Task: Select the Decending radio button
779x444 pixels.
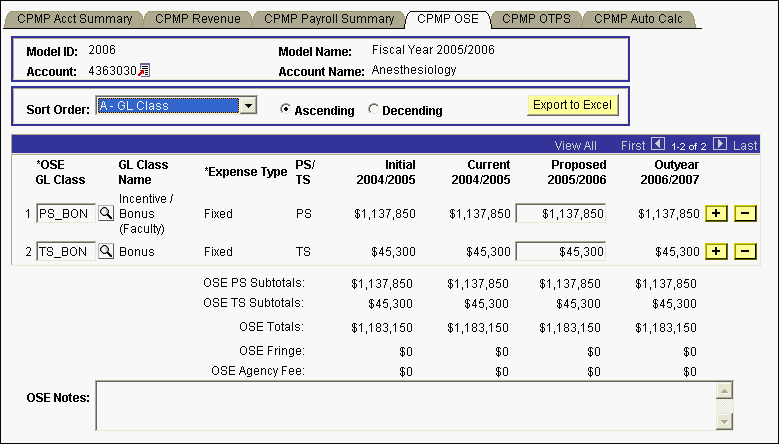Action: point(374,110)
